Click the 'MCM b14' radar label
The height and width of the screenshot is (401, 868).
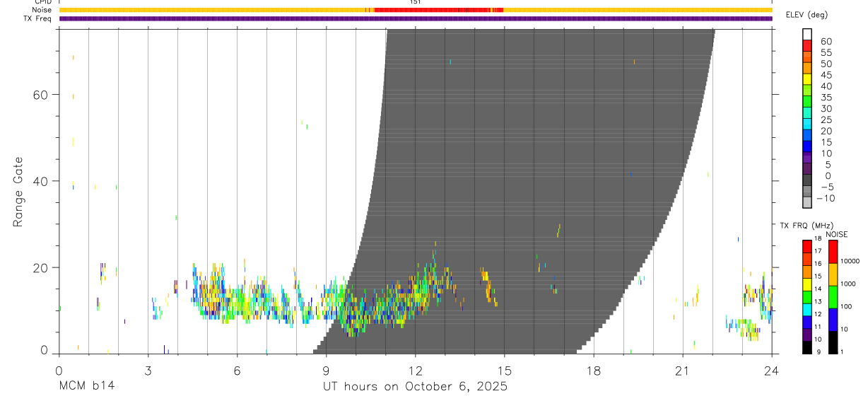[86, 387]
